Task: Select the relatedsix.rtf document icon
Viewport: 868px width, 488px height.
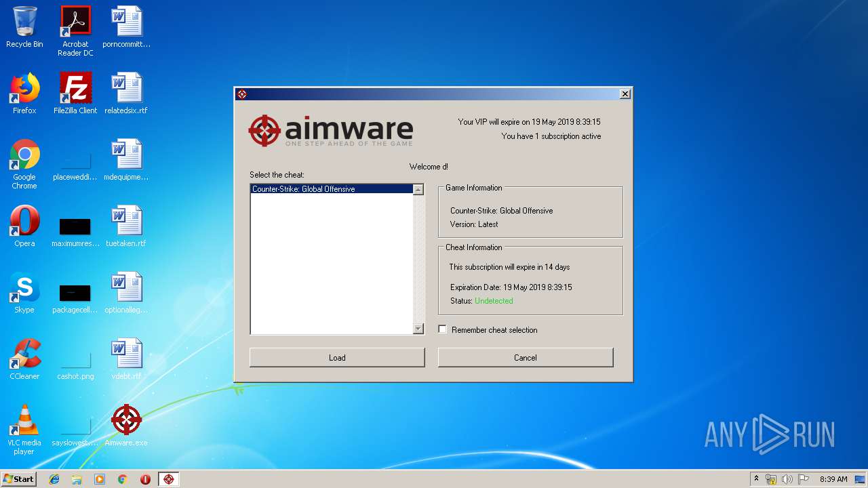Action: [x=127, y=94]
